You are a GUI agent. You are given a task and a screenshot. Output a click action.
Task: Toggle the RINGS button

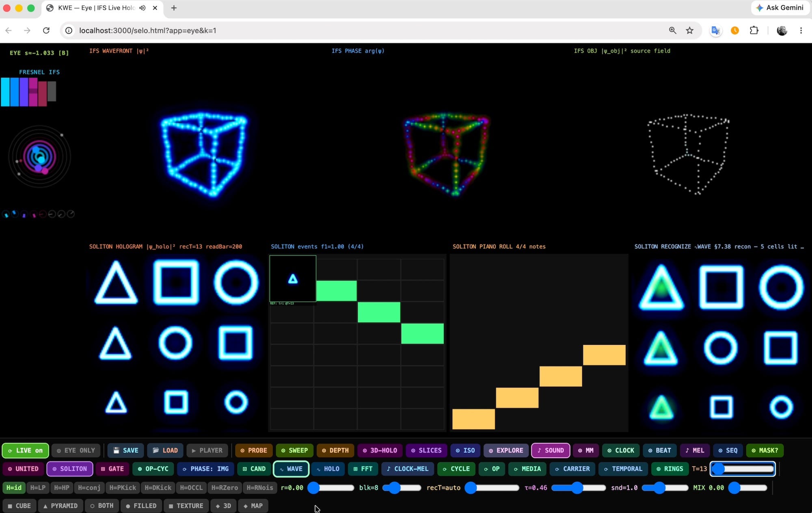670,469
